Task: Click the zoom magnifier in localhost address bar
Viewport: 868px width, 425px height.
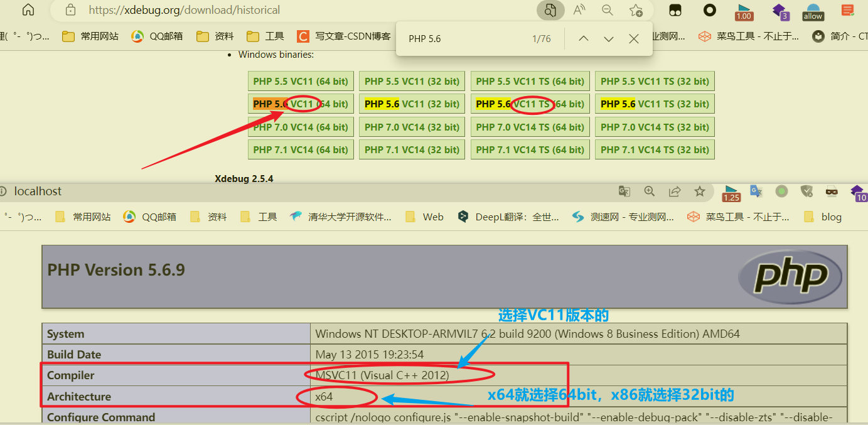Action: tap(650, 191)
